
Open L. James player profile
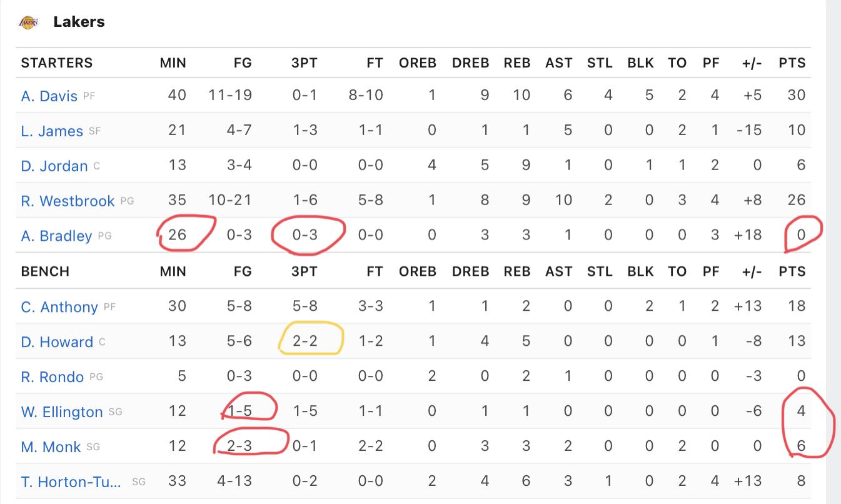click(52, 131)
